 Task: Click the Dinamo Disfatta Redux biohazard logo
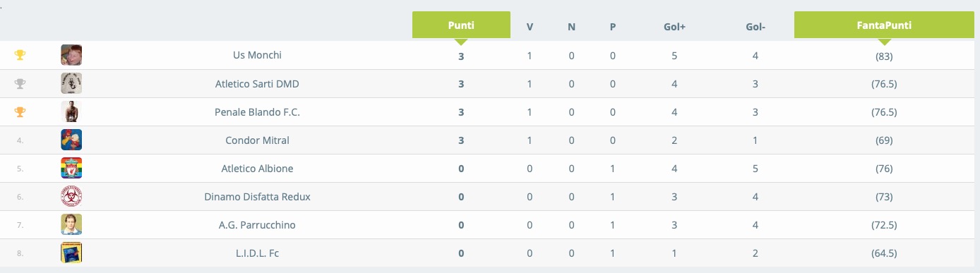point(71,197)
